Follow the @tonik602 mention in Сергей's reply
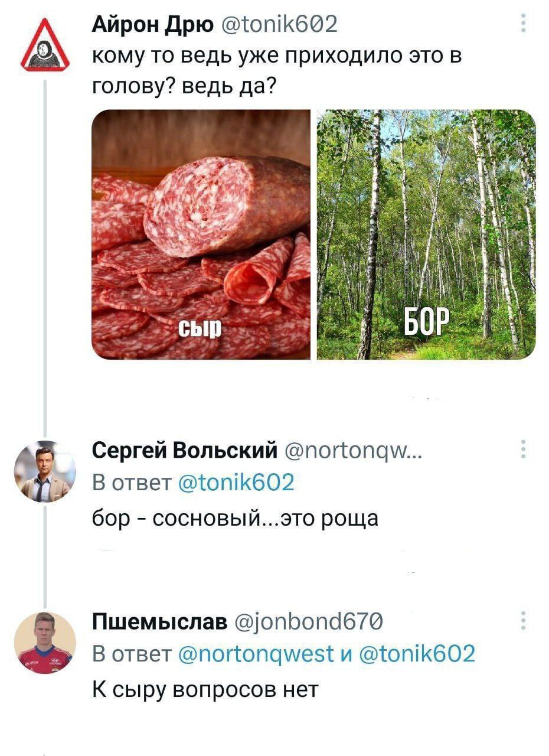 (x=236, y=484)
